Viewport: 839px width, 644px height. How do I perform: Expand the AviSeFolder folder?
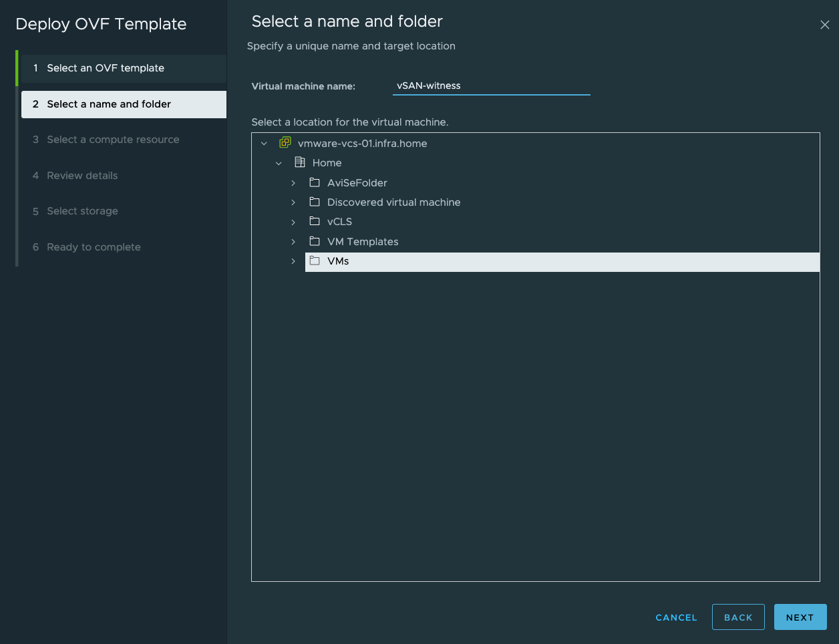(293, 183)
